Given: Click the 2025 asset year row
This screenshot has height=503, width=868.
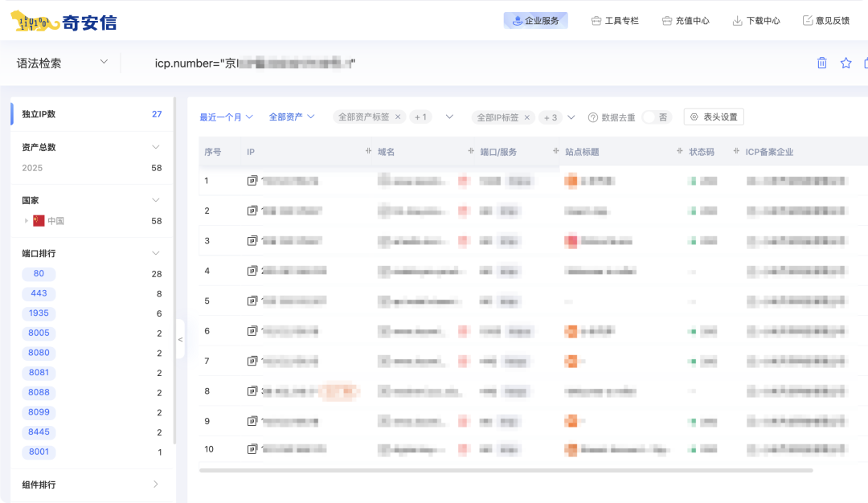Looking at the screenshot, I should point(92,168).
